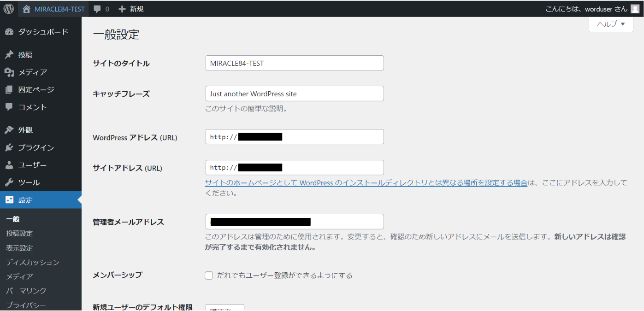Click the 管理者メールアドレス field
Viewport: 644px width, 311px height.
[x=295, y=222]
